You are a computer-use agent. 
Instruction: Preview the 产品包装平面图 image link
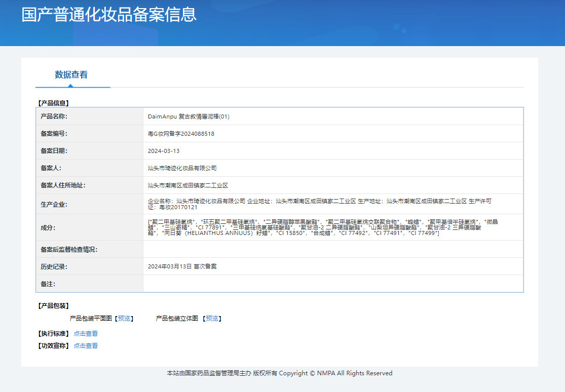124,319
